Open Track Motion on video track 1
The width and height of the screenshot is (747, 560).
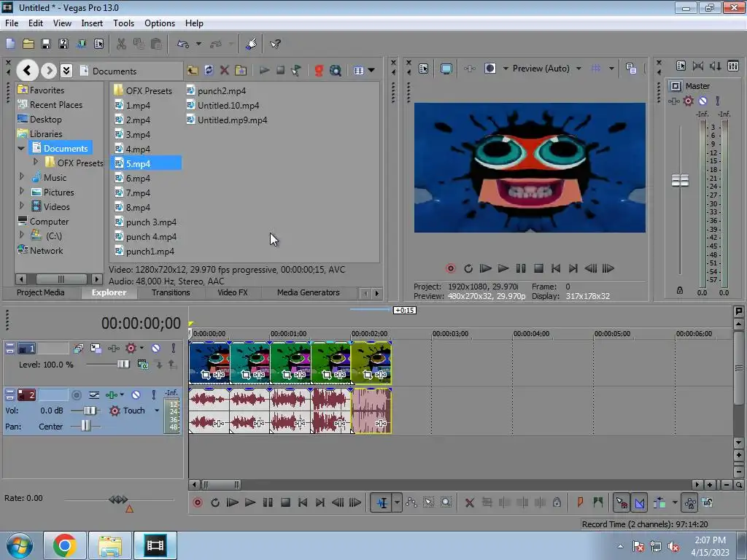pyautogui.click(x=96, y=349)
